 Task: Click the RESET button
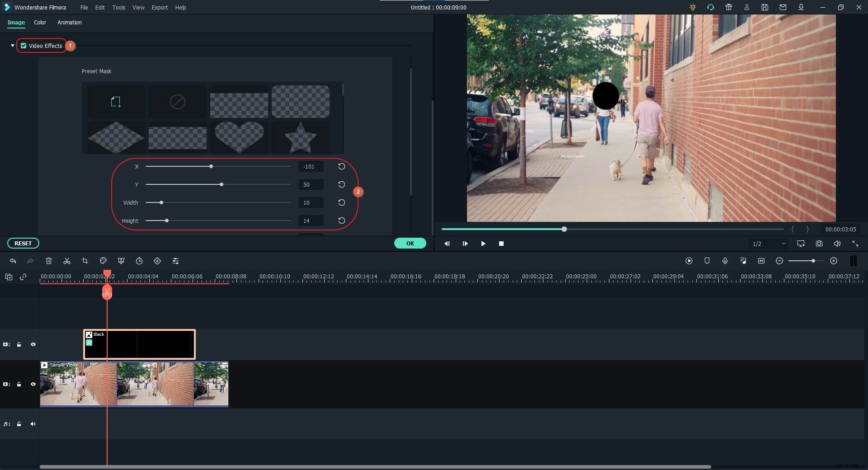point(23,243)
